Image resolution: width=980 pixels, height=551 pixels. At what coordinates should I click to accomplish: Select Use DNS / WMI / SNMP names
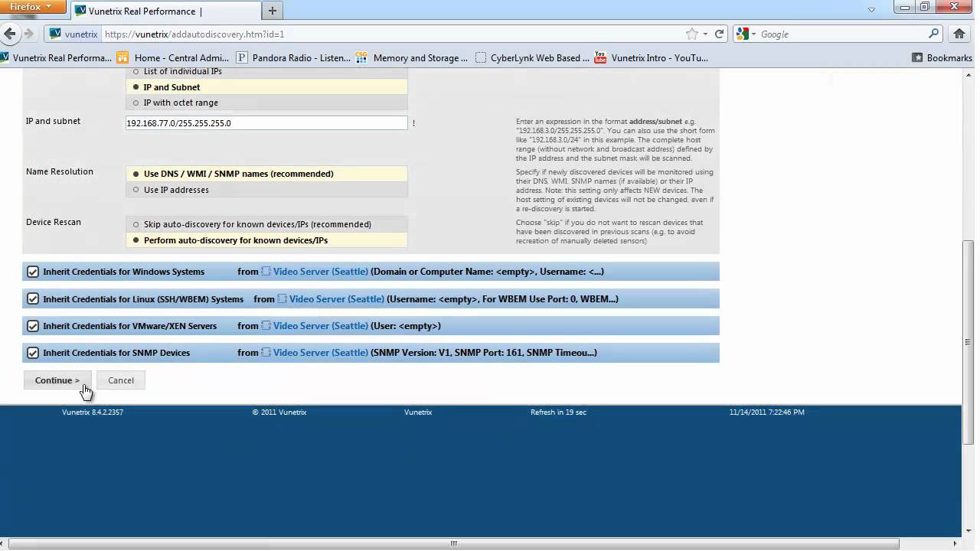[x=266, y=174]
